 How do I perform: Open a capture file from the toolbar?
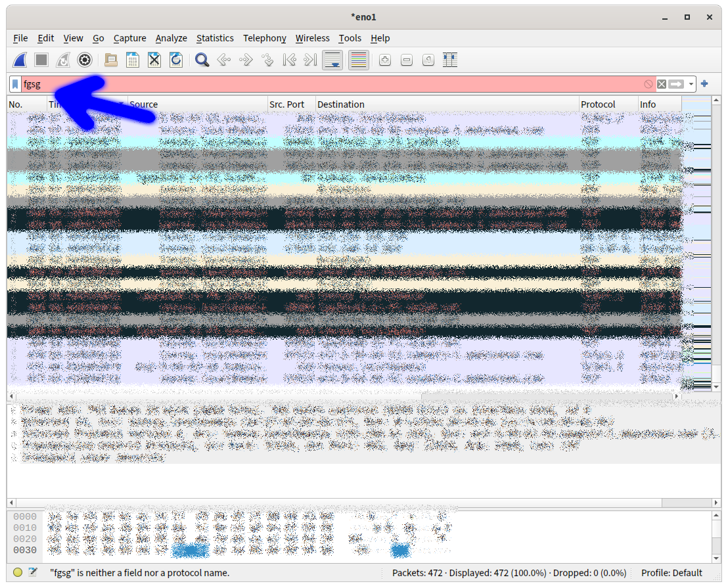[111, 60]
